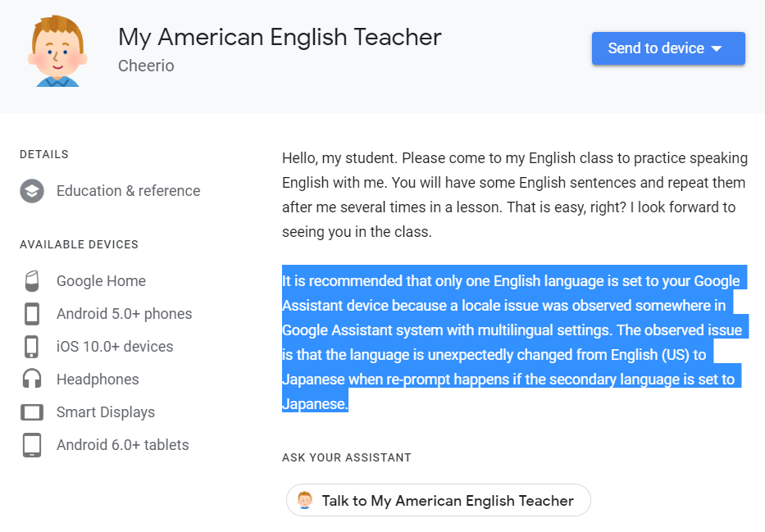
Task: Click the iOS 10.0+ devices label
Action: 115,346
